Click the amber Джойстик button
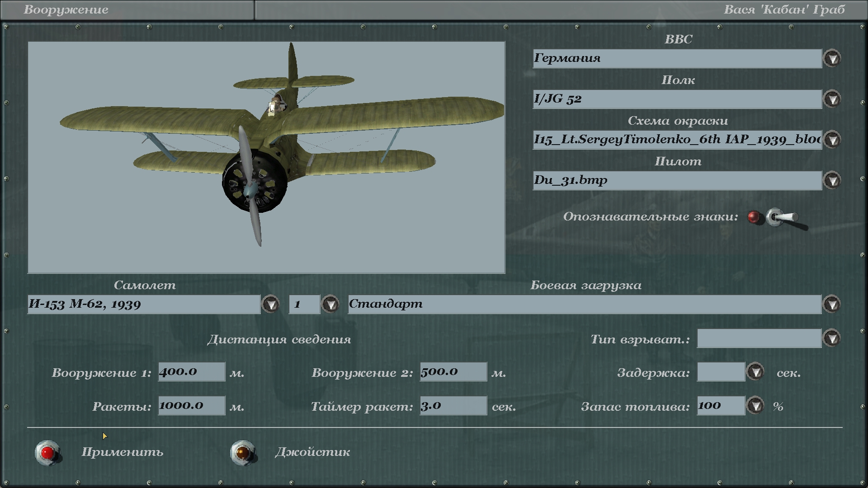Image resolution: width=868 pixels, height=488 pixels. click(243, 452)
